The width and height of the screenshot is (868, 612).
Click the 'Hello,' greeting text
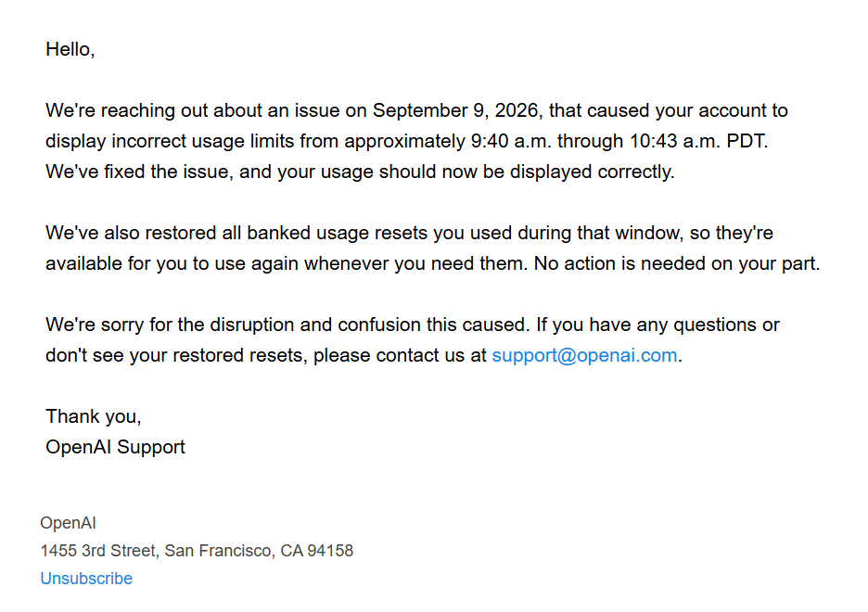click(x=70, y=49)
